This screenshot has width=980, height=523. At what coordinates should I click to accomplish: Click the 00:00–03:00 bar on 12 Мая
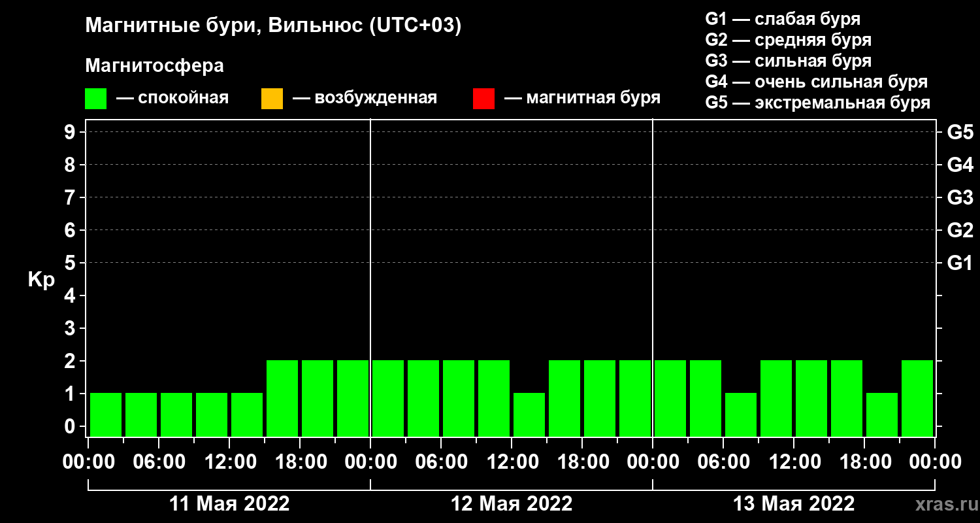coord(388,398)
